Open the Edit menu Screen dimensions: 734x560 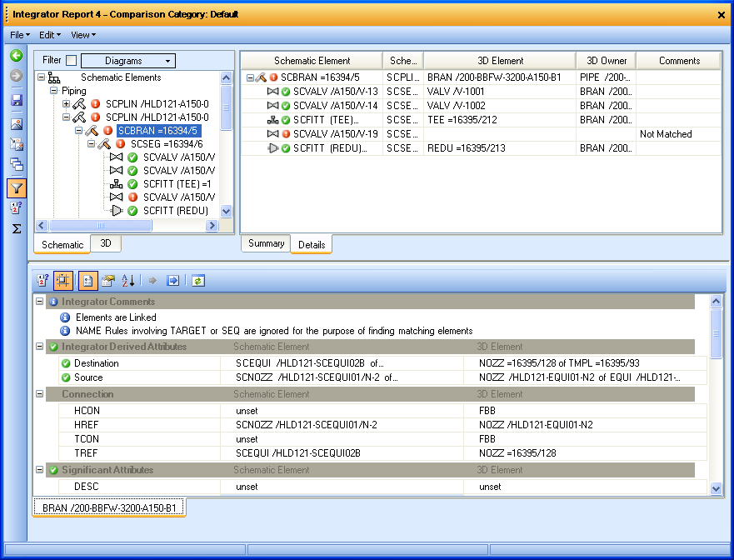(x=49, y=35)
